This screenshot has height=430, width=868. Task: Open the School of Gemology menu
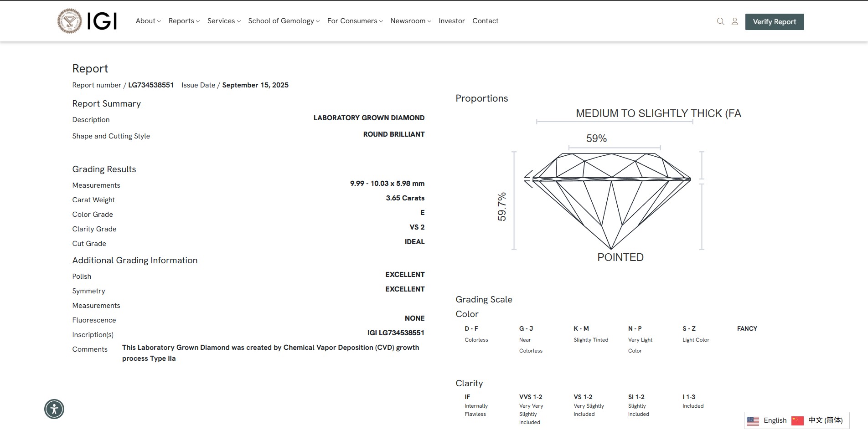pos(284,21)
